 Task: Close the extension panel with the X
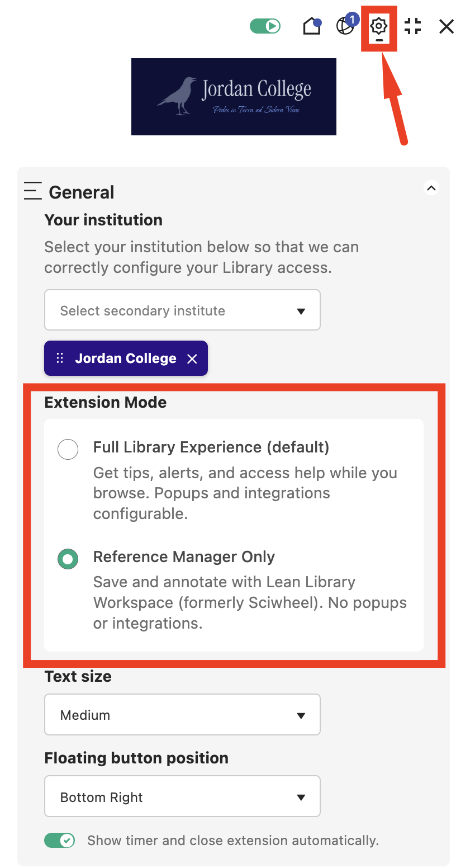tap(446, 26)
